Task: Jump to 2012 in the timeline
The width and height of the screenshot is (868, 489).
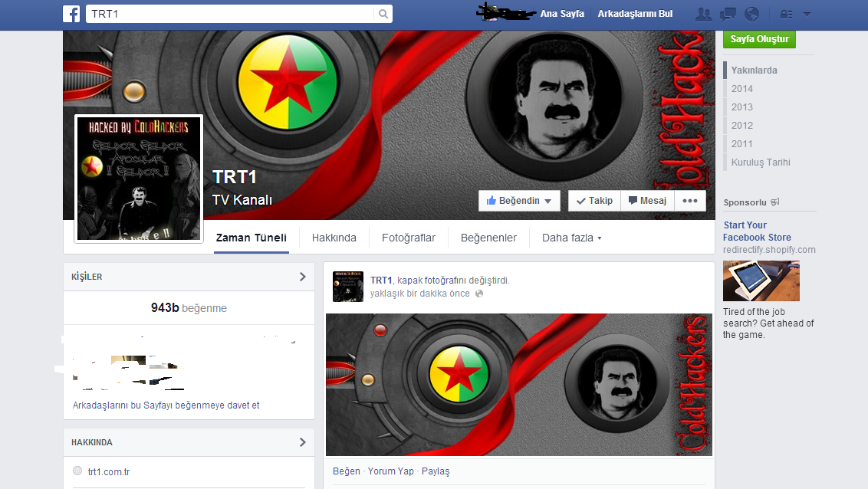Action: pos(741,126)
